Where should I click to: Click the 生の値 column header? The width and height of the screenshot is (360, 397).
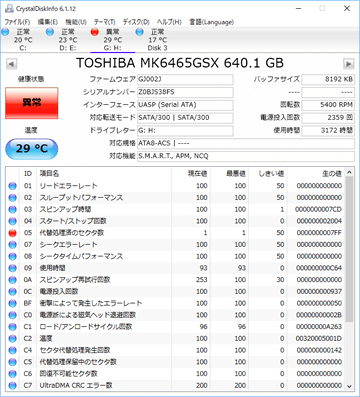tap(332, 174)
